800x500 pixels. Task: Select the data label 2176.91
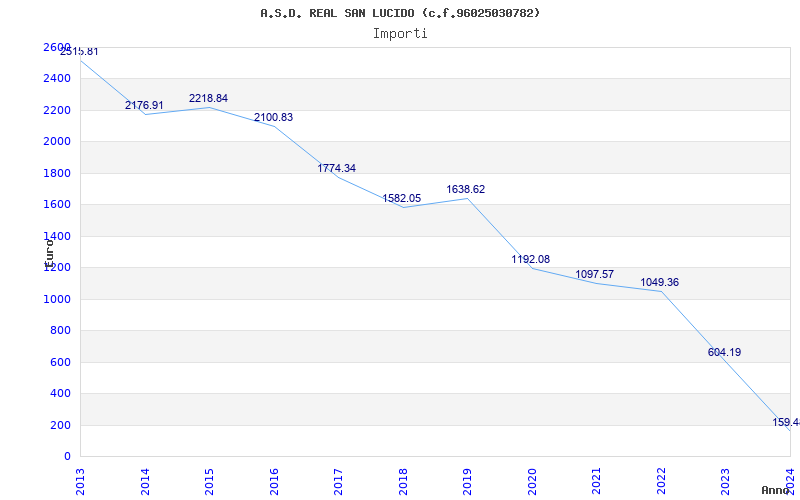point(144,105)
